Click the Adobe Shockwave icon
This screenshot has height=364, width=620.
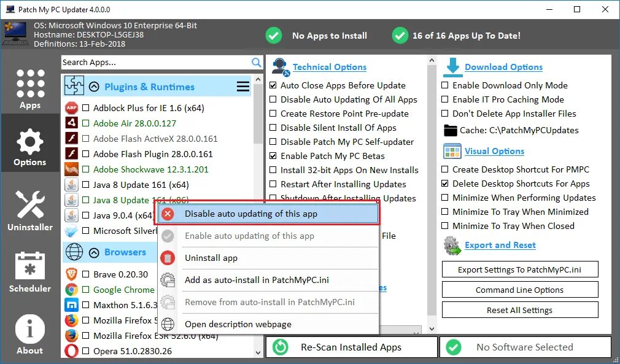(72, 169)
